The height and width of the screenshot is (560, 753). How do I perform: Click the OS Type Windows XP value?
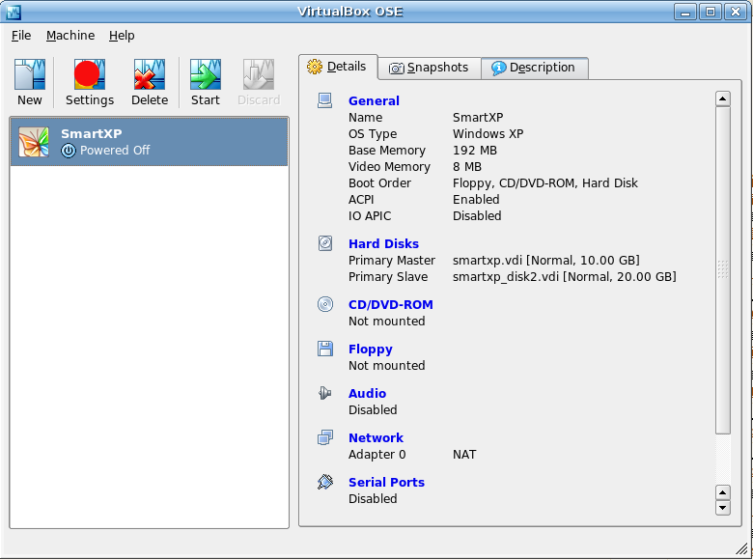(x=488, y=134)
